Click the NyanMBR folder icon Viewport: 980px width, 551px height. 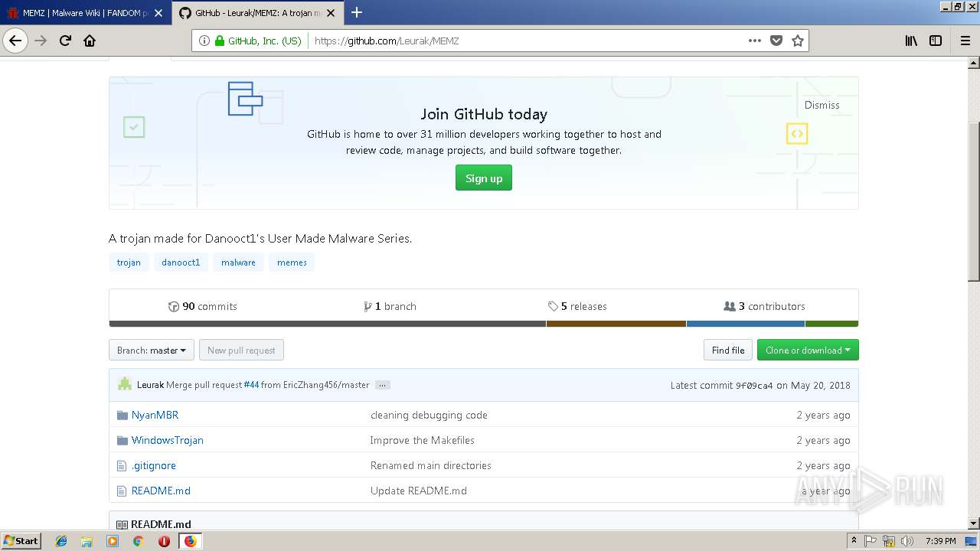[122, 415]
